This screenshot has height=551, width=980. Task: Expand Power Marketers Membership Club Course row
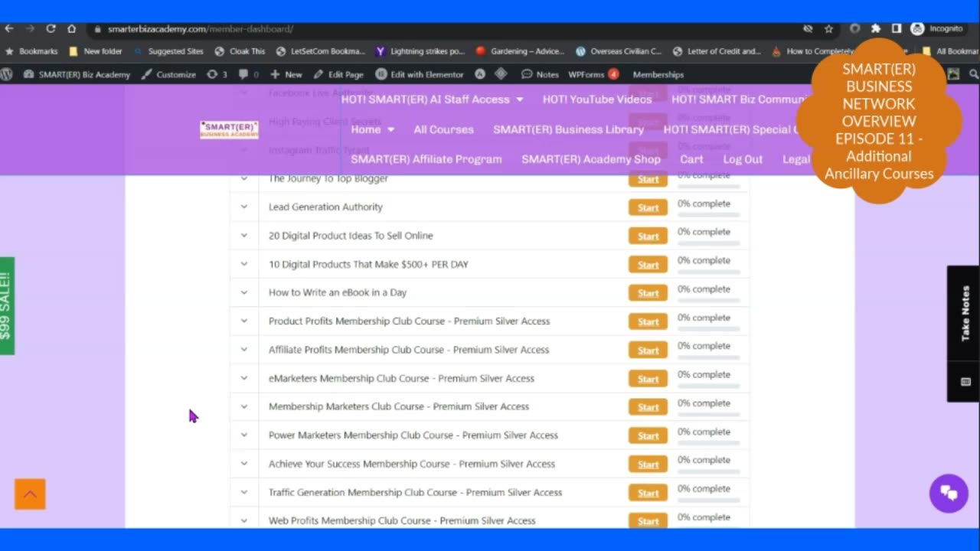pos(244,435)
